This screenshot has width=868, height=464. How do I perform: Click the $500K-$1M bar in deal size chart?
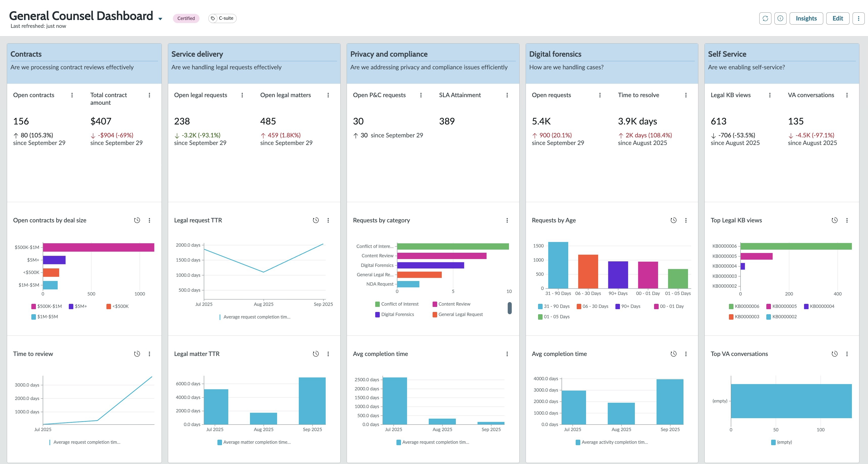pos(98,247)
